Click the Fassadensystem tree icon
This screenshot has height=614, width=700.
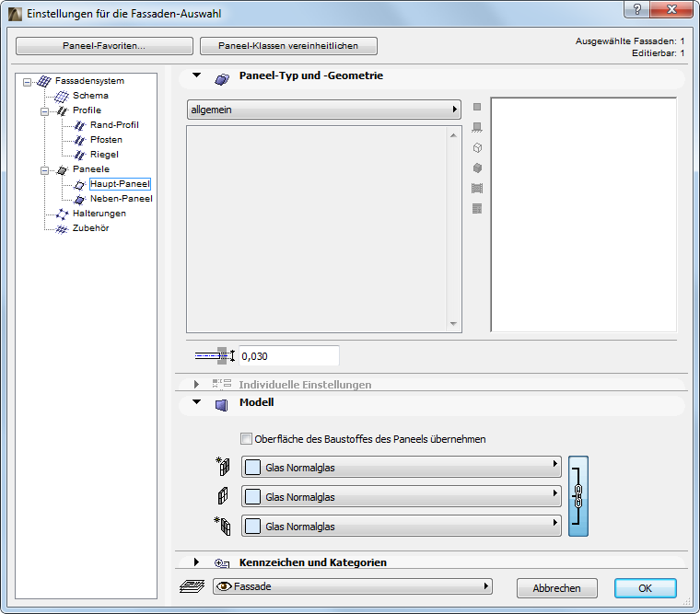pos(44,81)
